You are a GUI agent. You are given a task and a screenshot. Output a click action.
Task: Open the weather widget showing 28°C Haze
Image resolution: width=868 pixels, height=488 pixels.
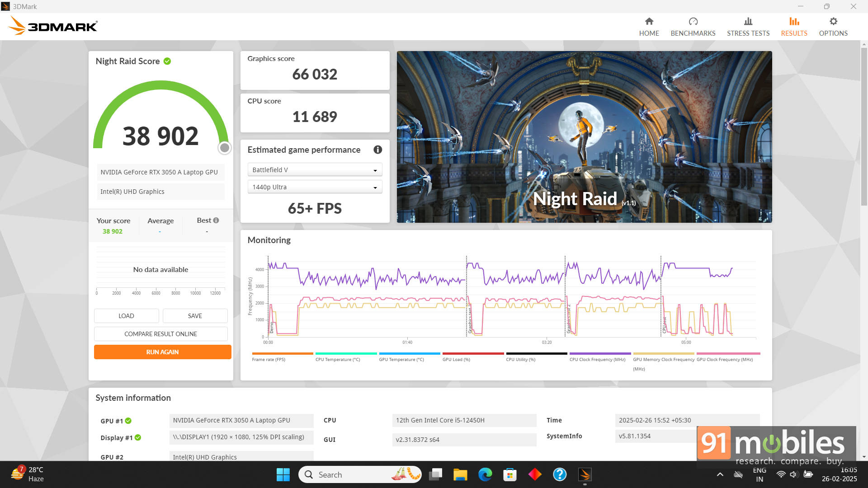click(28, 474)
